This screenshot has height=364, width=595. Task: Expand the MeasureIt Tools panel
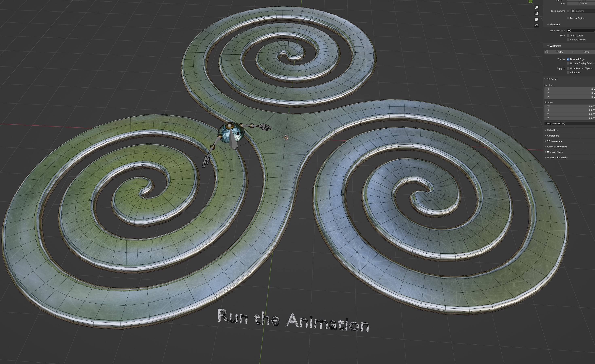[x=554, y=152]
